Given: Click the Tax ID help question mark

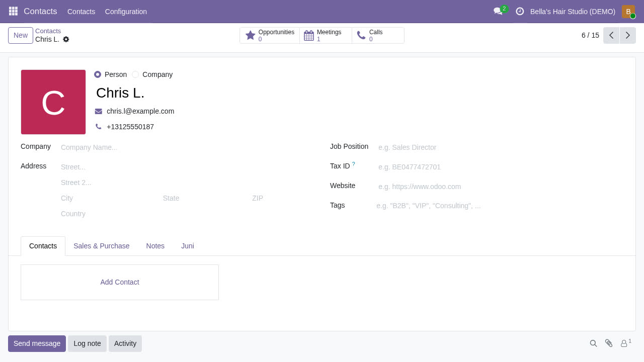Looking at the screenshot, I should tap(354, 164).
